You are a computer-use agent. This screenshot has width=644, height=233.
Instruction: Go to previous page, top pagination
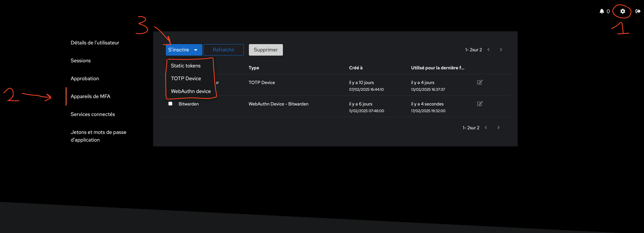(488, 50)
